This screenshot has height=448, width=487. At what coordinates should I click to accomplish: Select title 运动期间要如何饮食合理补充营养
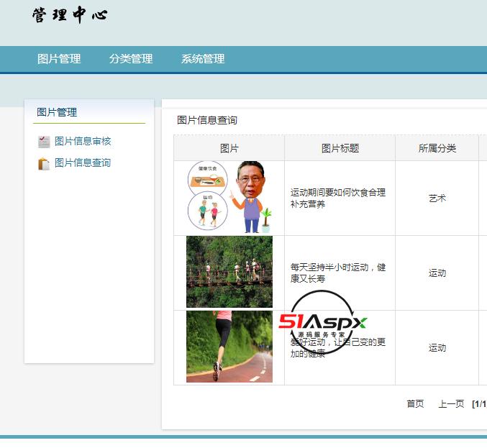pos(338,198)
